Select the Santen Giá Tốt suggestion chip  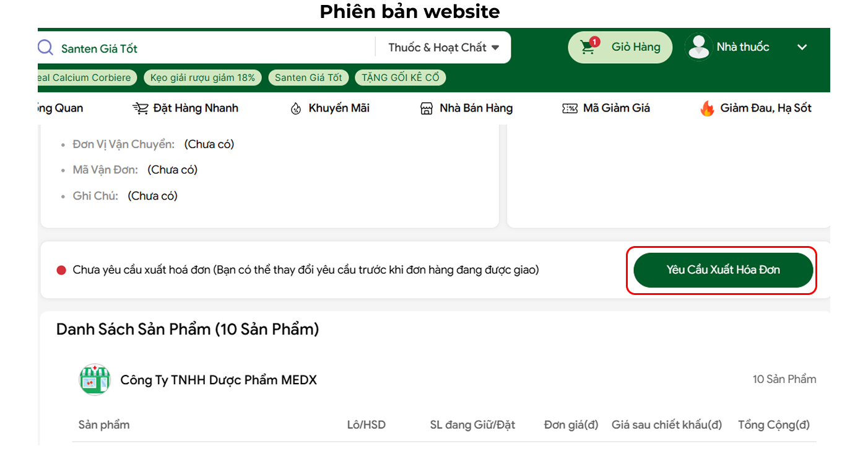click(x=308, y=77)
